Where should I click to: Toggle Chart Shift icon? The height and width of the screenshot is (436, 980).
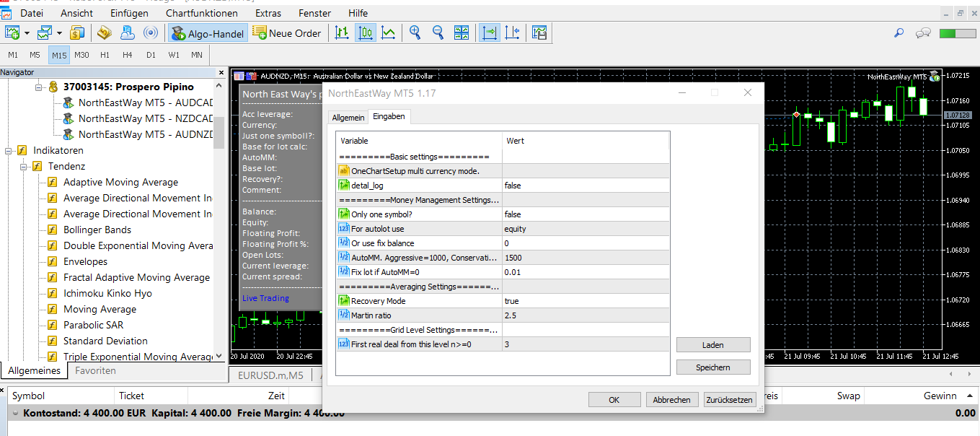point(513,32)
